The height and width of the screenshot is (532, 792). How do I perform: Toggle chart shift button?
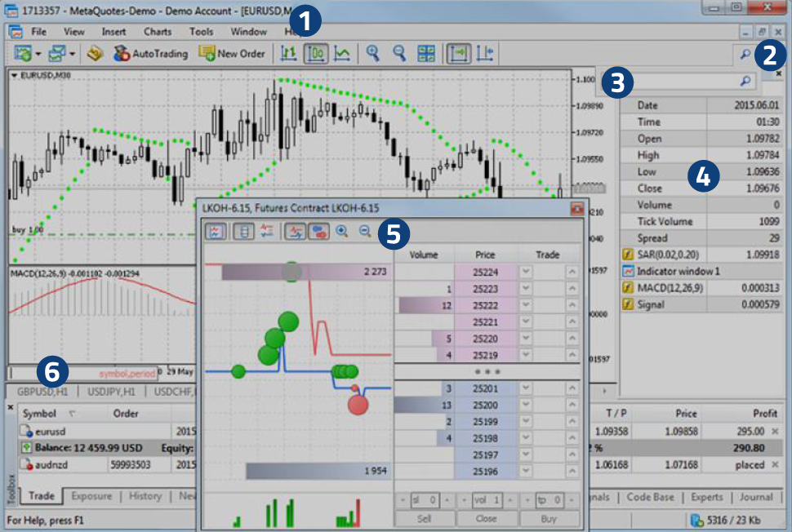(x=485, y=53)
